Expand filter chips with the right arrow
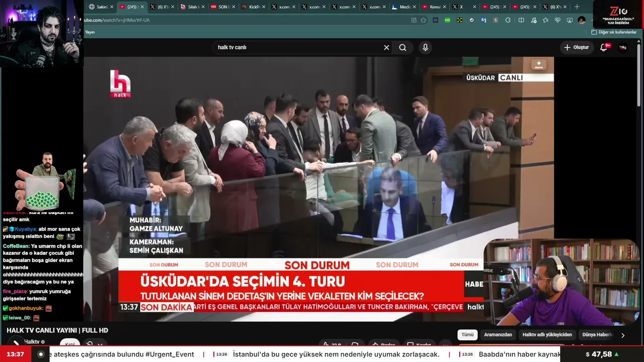This screenshot has width=644, height=362. [x=623, y=335]
